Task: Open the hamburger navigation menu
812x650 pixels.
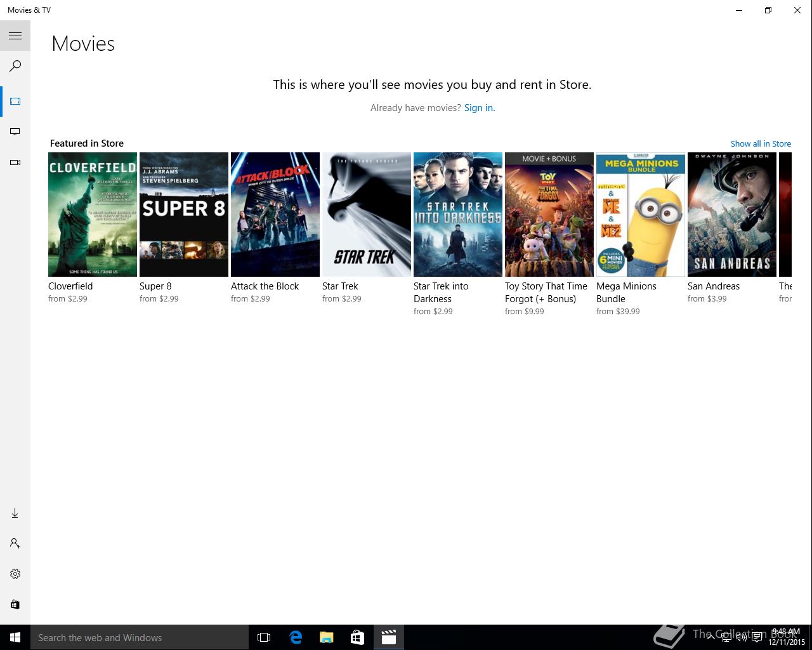Action: (15, 36)
